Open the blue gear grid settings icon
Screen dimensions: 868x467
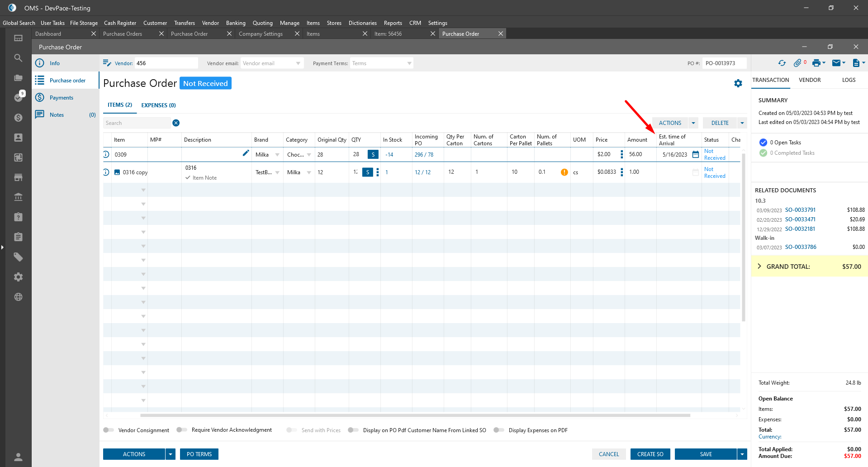pos(738,83)
